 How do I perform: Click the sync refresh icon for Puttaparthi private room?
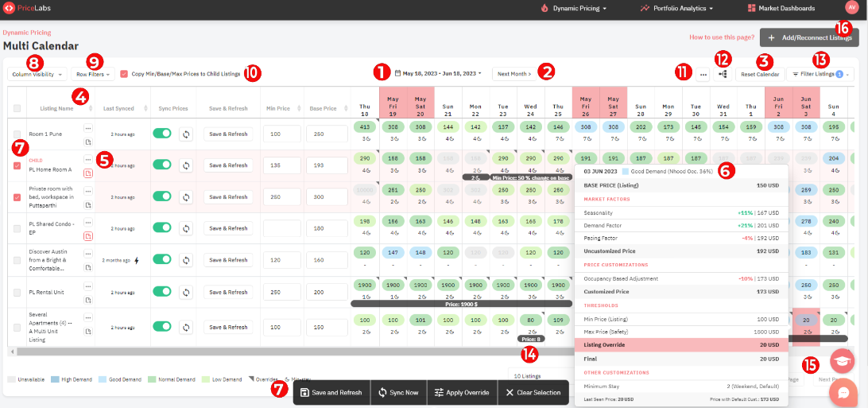[x=186, y=196]
